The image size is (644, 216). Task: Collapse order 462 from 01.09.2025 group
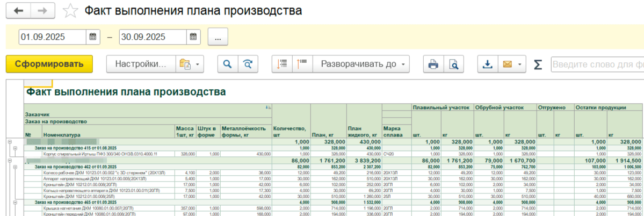point(15,167)
